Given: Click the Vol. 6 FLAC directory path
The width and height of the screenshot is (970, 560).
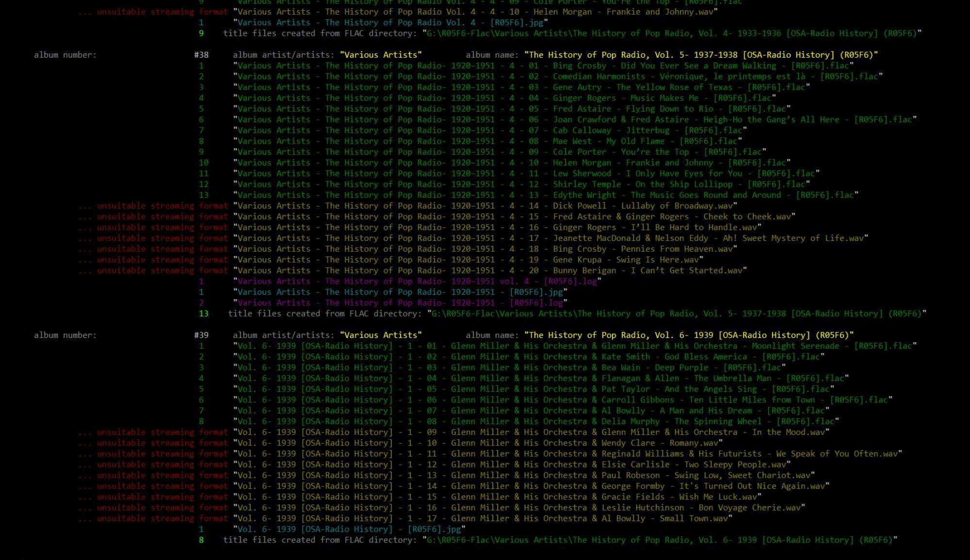Looking at the screenshot, I should (660, 540).
